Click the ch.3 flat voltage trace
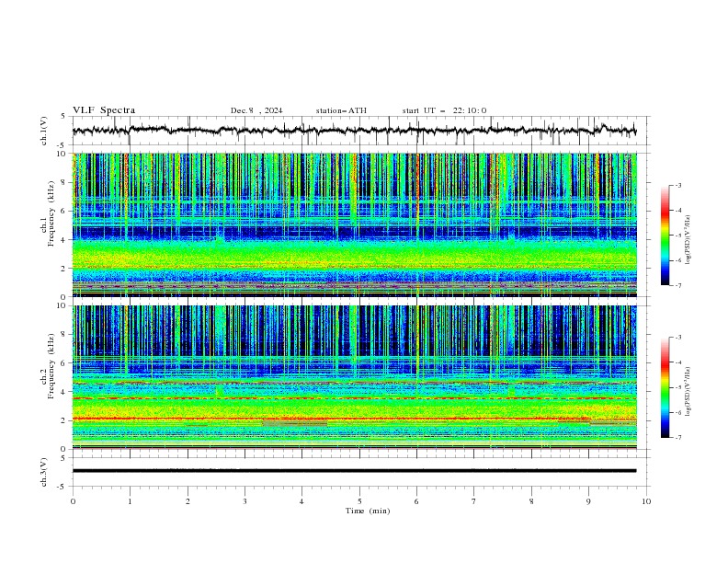The height and width of the screenshot is (563, 728). pos(354,471)
